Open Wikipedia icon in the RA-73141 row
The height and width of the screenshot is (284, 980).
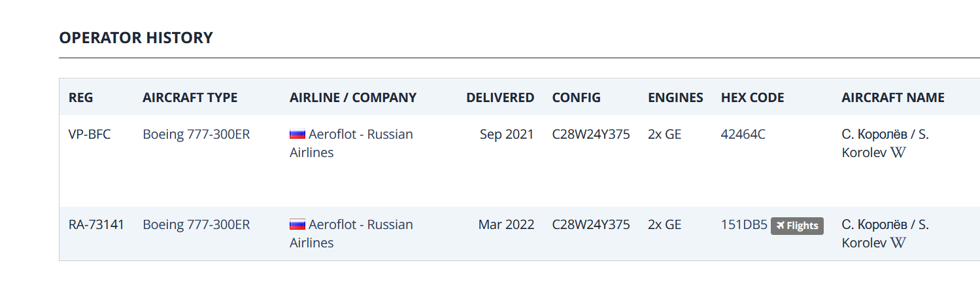899,243
